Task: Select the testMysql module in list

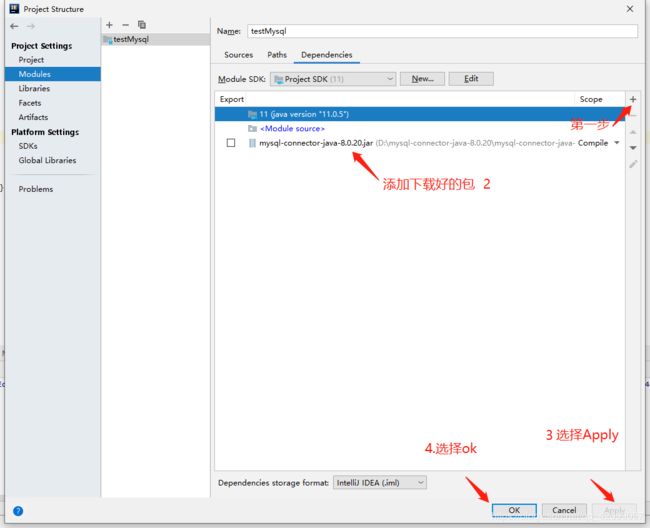Action: (156, 39)
